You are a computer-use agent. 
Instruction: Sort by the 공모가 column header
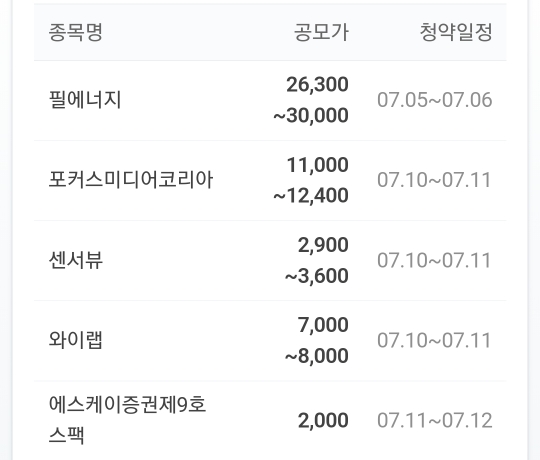tap(321, 32)
